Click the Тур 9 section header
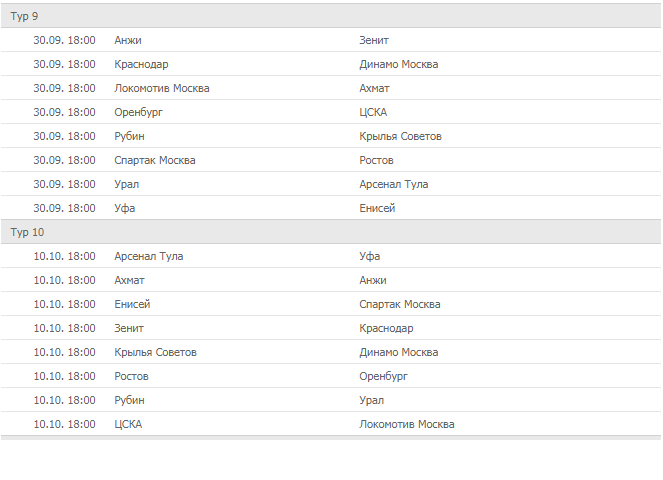Screen dimensions: 663x480 point(25,16)
